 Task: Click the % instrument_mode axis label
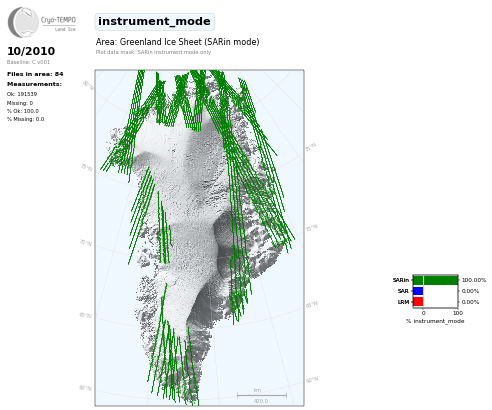tap(435, 321)
